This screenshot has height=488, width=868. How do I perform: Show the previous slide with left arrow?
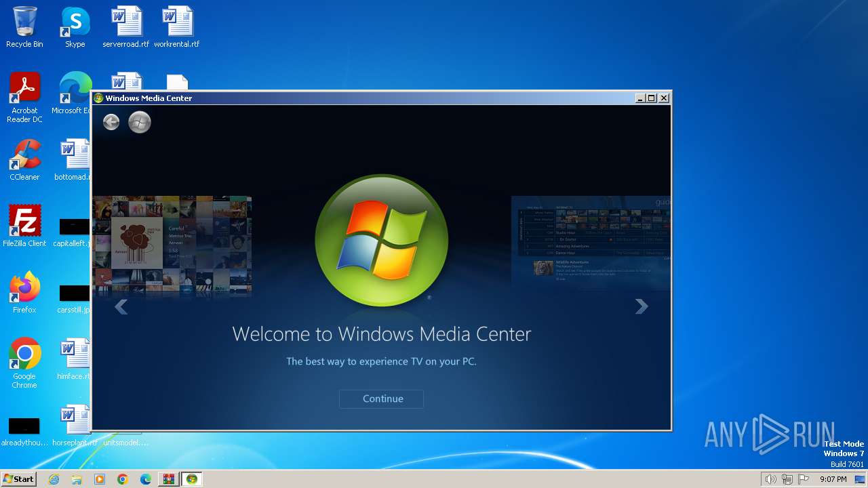(121, 307)
